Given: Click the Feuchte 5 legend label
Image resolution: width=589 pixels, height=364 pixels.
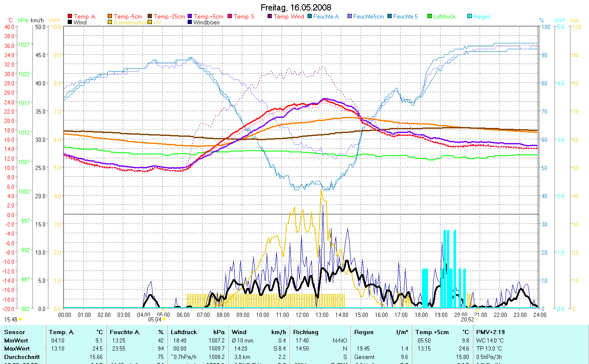Looking at the screenshot, I should [x=405, y=17].
